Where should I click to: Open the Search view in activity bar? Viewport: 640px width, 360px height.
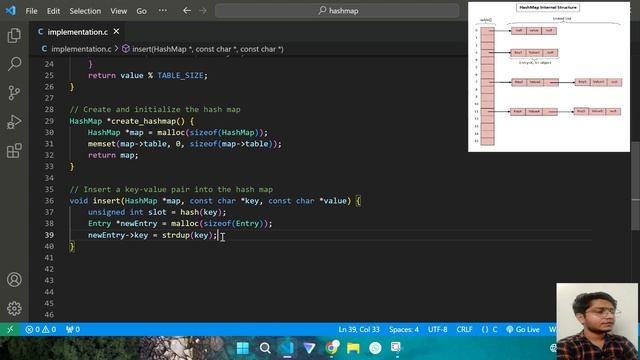point(14,64)
